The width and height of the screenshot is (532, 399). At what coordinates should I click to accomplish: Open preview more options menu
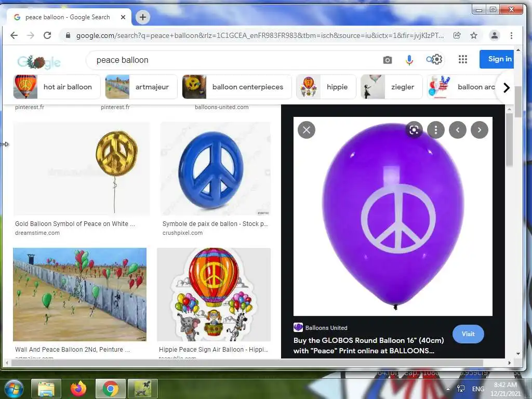[x=436, y=130]
